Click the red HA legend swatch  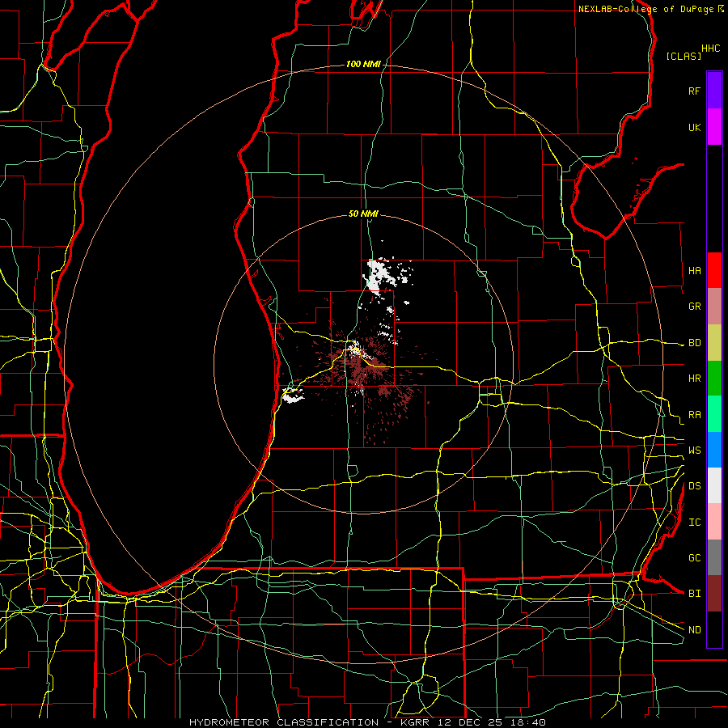(x=714, y=270)
